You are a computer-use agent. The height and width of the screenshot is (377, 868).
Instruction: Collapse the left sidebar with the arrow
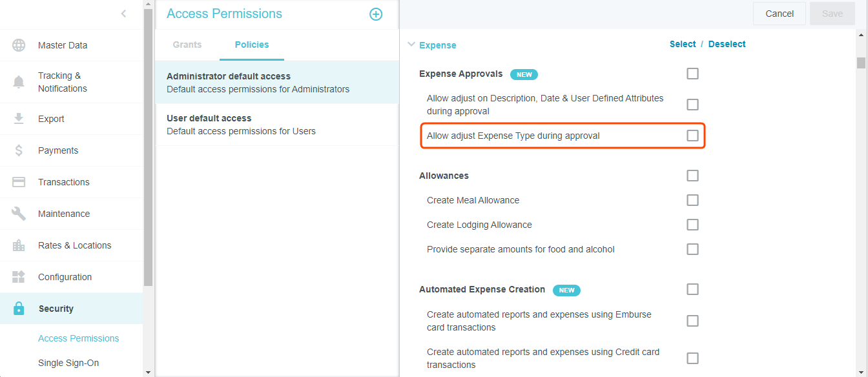point(123,14)
